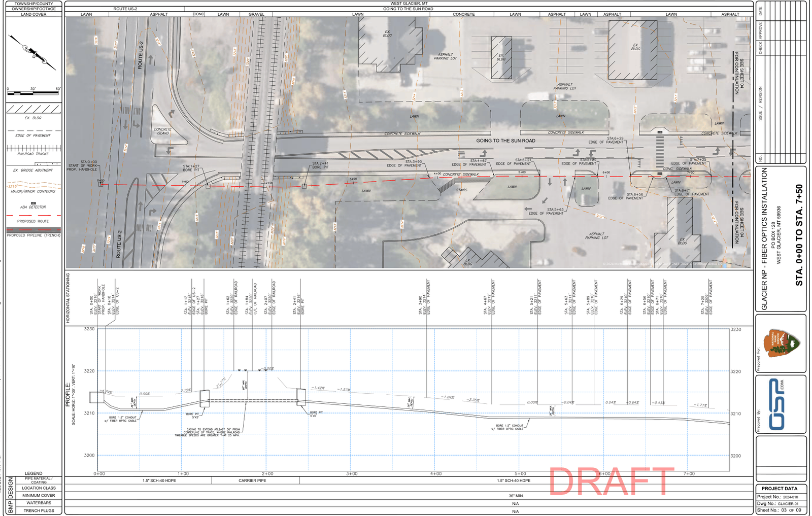Image resolution: width=812 pixels, height=516 pixels.
Task: Click the 0 to 60' scale bar
Action: pyautogui.click(x=33, y=92)
